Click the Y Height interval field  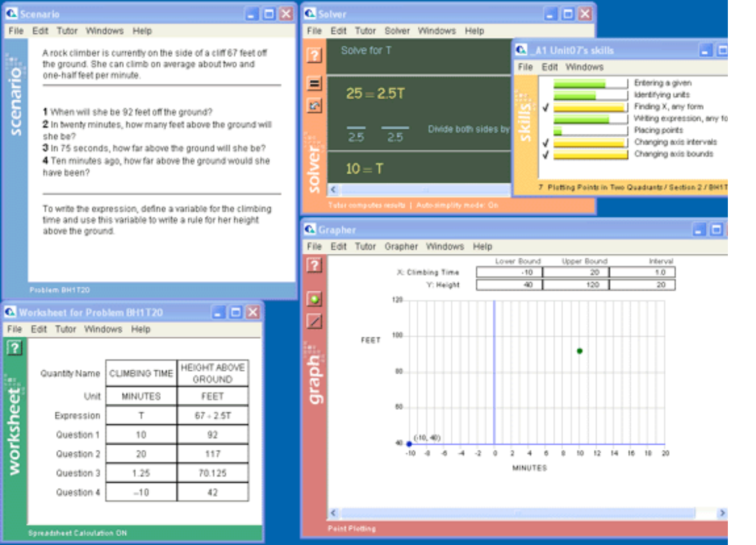click(x=642, y=285)
